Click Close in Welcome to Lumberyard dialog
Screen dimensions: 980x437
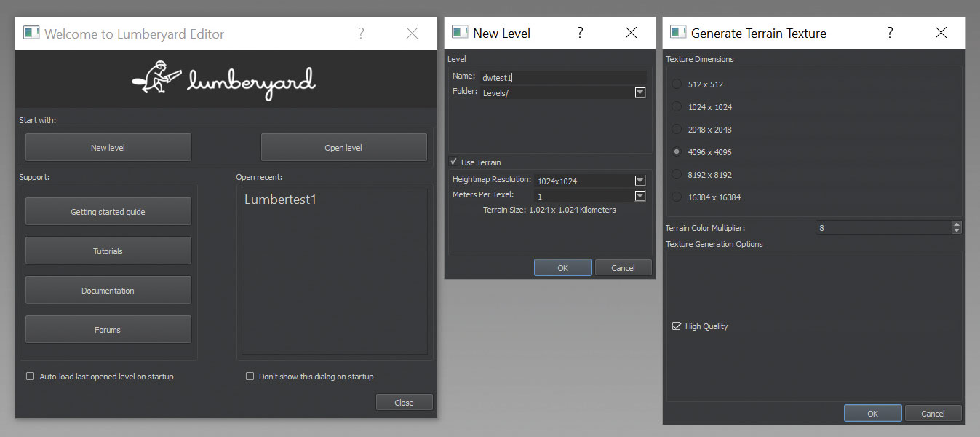tap(404, 402)
